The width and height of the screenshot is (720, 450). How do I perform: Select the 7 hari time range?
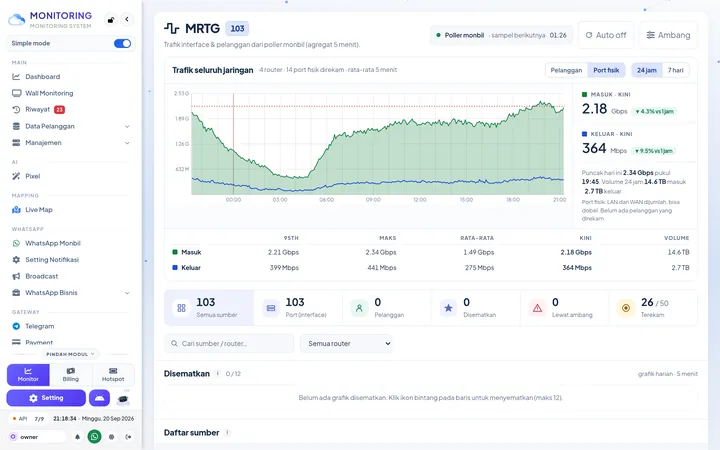(x=675, y=70)
